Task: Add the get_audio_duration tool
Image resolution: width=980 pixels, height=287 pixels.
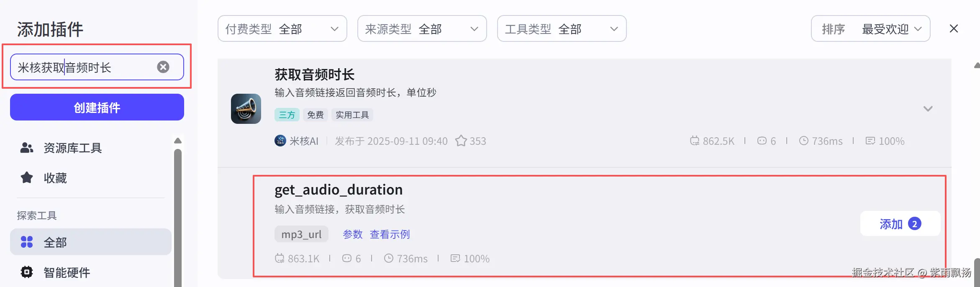Action: (900, 224)
